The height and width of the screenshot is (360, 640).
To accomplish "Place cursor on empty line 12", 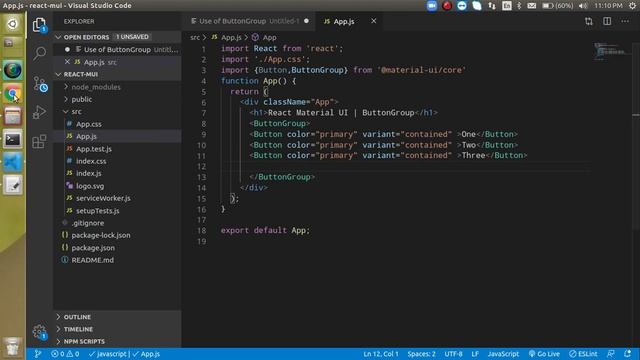I will point(406,166).
